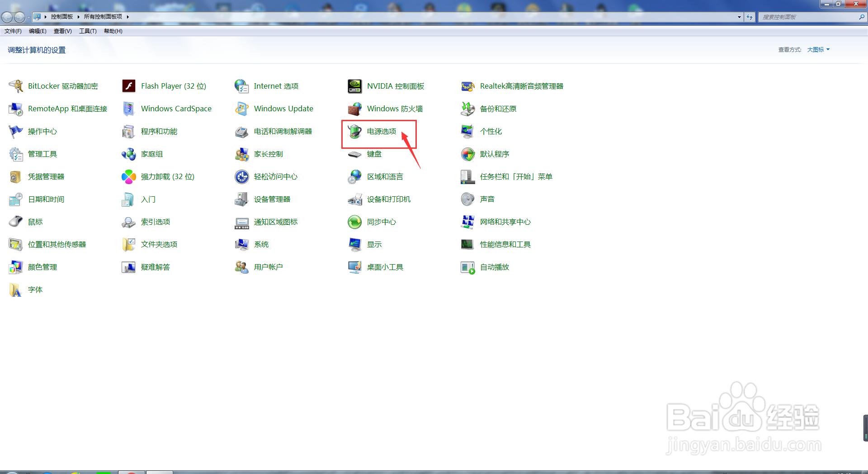Open the 位置和其他传感器 link
Image resolution: width=868 pixels, height=474 pixels.
[x=57, y=244]
